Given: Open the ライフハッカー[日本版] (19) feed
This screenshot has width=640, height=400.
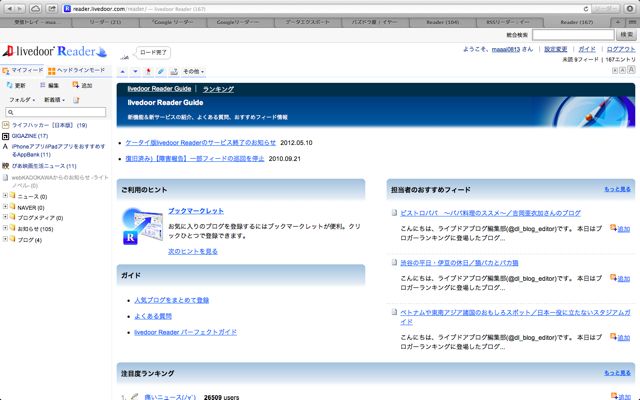Looking at the screenshot, I should (x=49, y=125).
